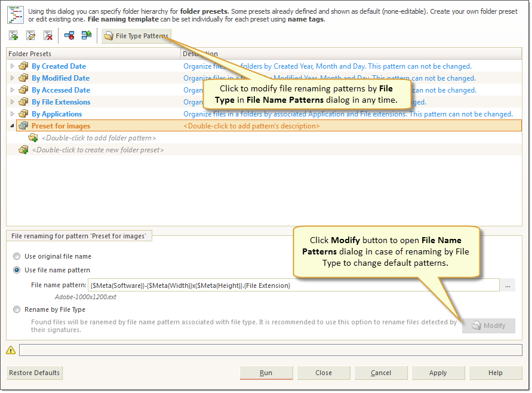Click the folder icon beside Preset for images
This screenshot has height=393, width=532.
point(23,125)
